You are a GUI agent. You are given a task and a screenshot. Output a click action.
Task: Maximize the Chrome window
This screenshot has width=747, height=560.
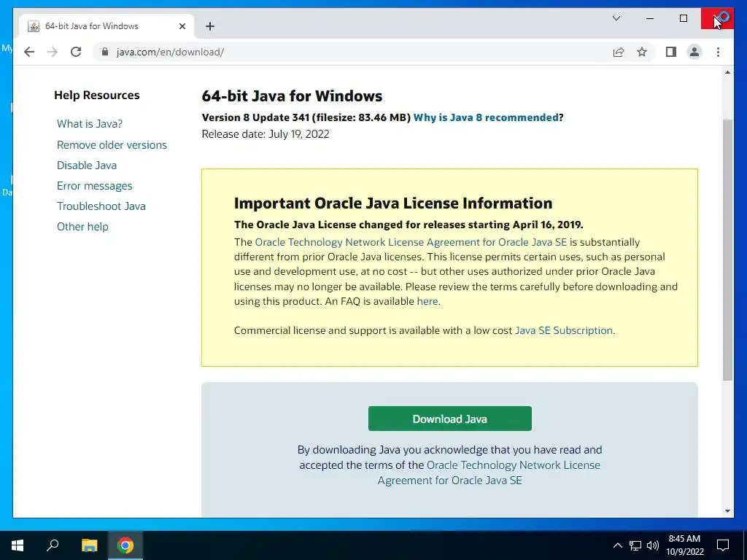684,18
